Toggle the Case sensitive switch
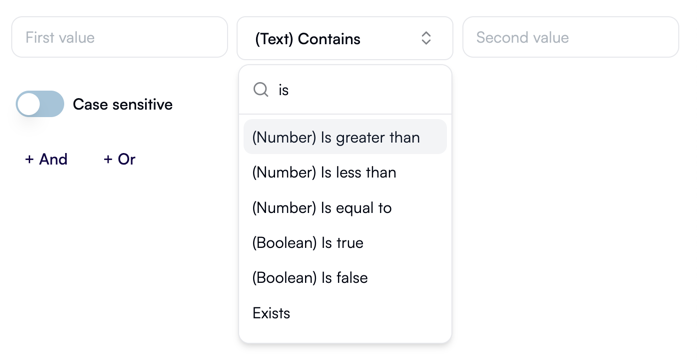Image resolution: width=697 pixels, height=360 pixels. point(40,104)
